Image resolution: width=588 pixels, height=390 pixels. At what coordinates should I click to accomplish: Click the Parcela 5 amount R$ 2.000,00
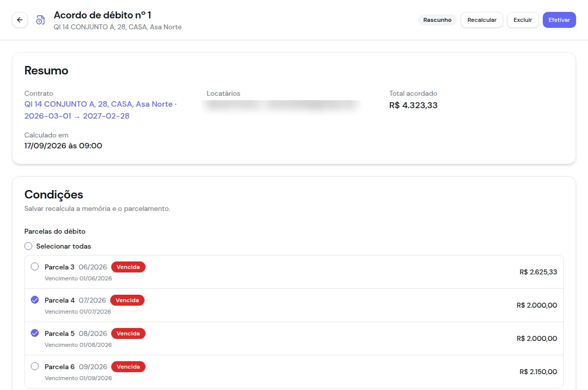tap(537, 339)
